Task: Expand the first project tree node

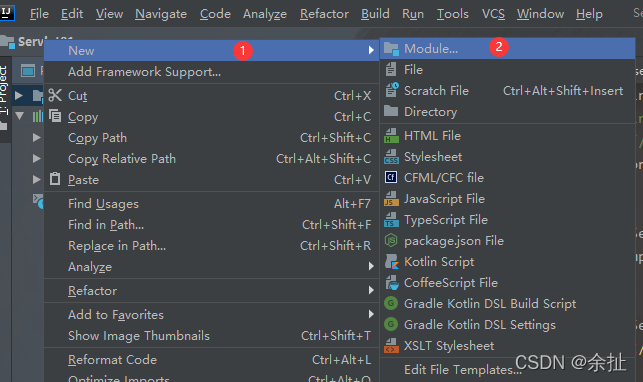Action: click(x=18, y=96)
